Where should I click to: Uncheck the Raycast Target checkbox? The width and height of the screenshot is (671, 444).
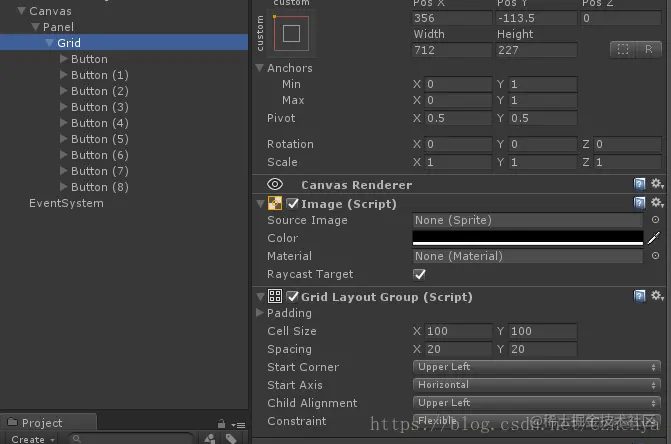[x=419, y=274]
